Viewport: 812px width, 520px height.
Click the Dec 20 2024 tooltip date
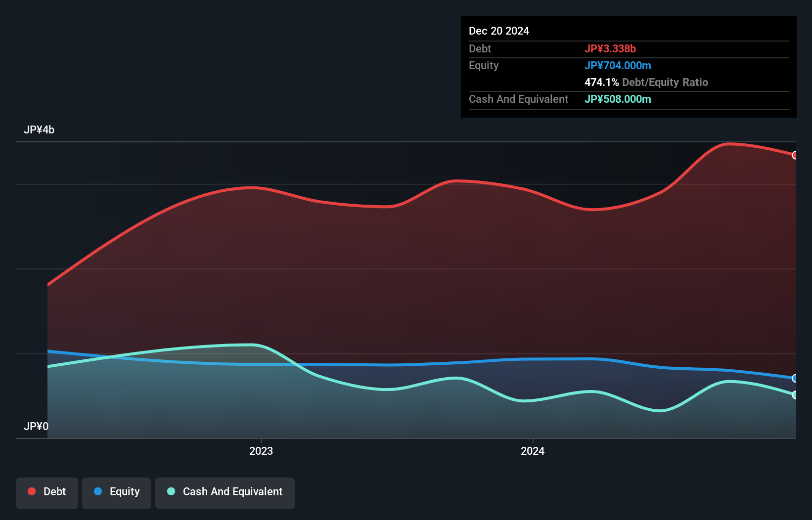(499, 31)
